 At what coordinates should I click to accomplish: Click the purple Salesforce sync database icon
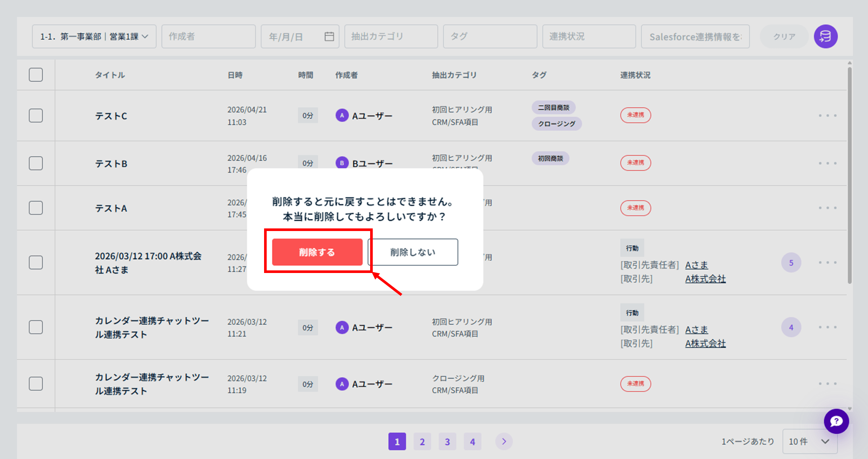(825, 36)
